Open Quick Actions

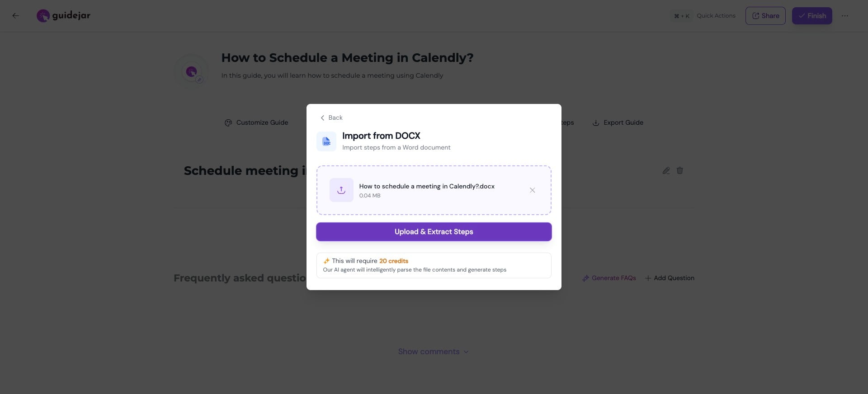point(716,15)
